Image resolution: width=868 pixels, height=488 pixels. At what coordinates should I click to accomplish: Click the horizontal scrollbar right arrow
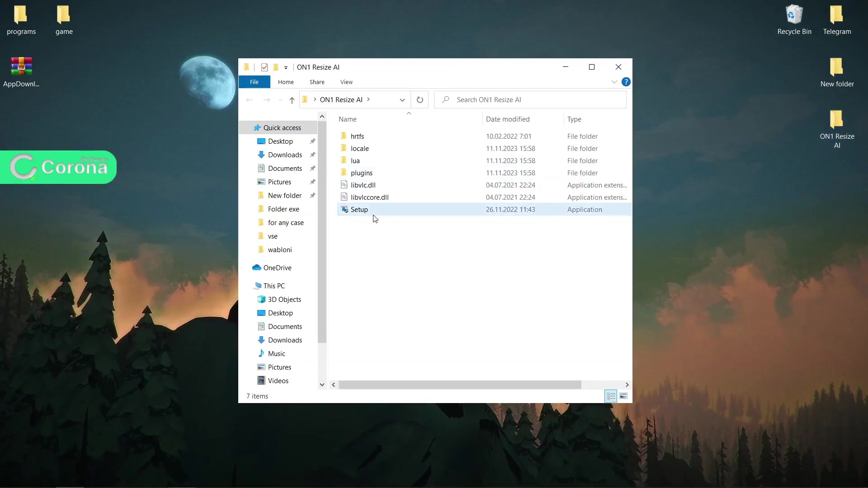627,385
